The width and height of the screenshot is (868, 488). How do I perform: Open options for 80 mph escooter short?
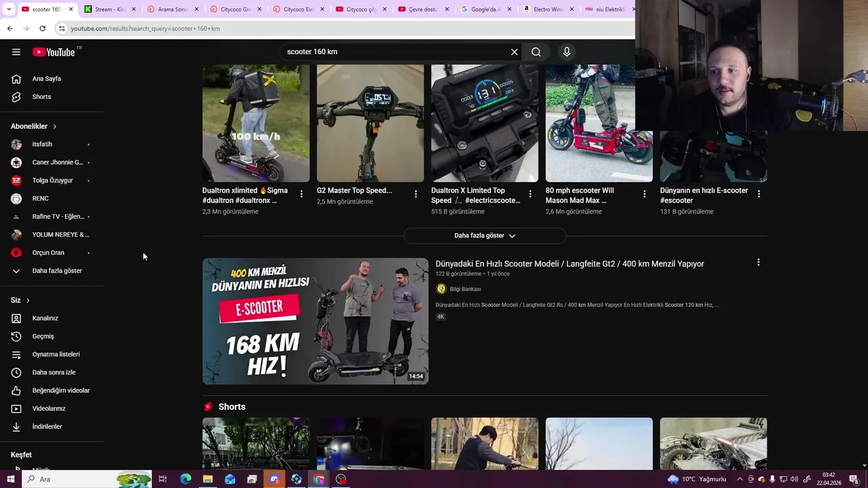click(x=644, y=194)
